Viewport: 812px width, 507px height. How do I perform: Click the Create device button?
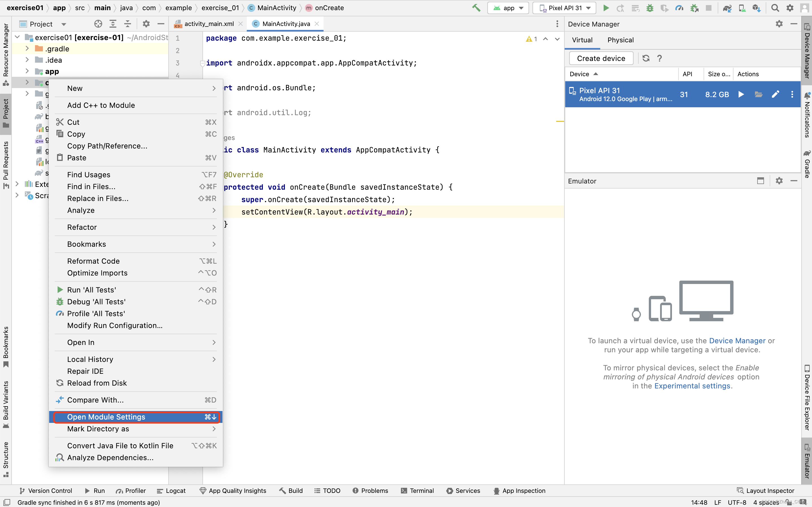[601, 58]
